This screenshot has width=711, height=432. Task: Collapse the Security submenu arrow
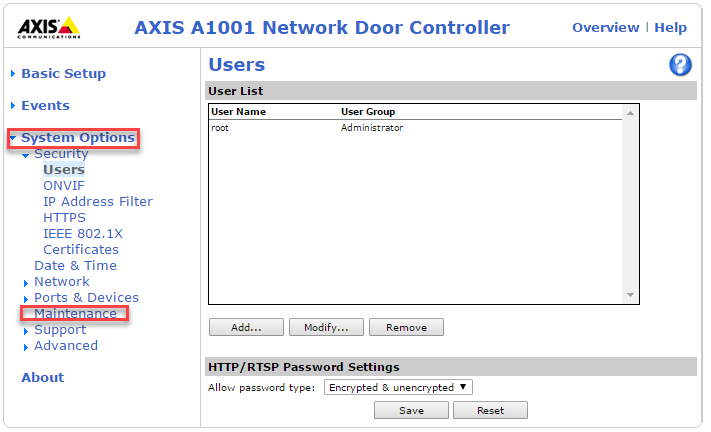(x=26, y=155)
